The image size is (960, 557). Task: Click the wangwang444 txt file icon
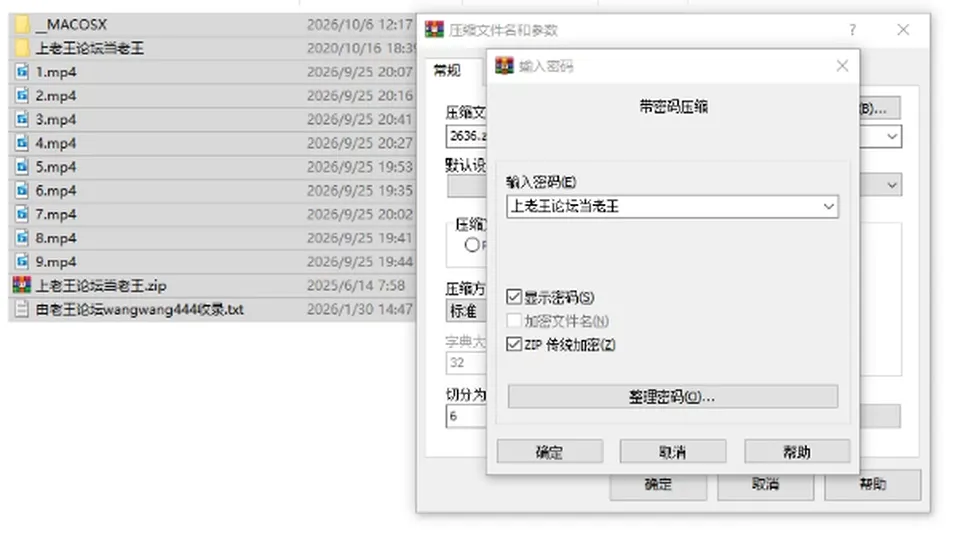click(22, 310)
